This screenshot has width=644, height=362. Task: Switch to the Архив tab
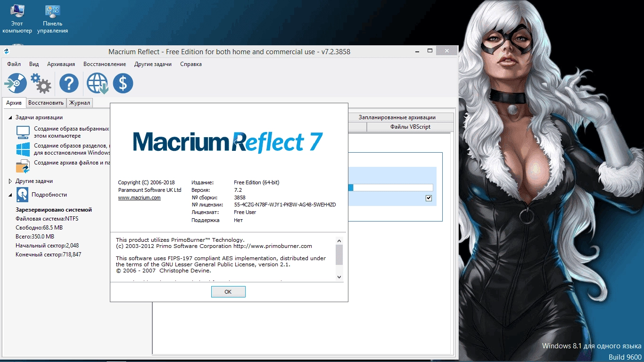(14, 103)
